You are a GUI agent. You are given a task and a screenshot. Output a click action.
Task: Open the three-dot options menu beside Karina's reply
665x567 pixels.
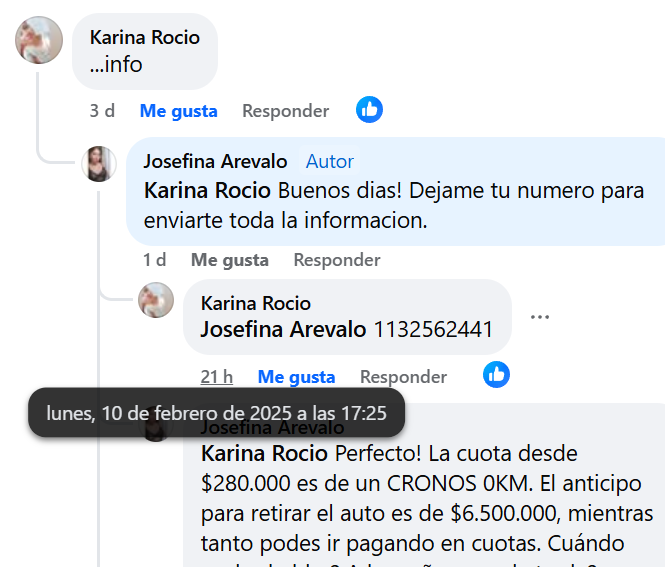540,317
